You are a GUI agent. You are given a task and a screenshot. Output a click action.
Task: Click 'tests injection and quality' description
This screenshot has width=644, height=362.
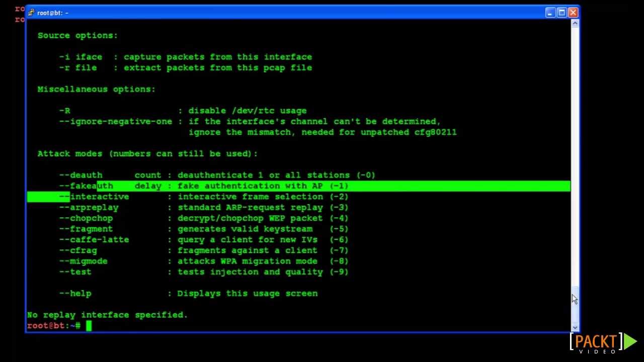click(250, 272)
